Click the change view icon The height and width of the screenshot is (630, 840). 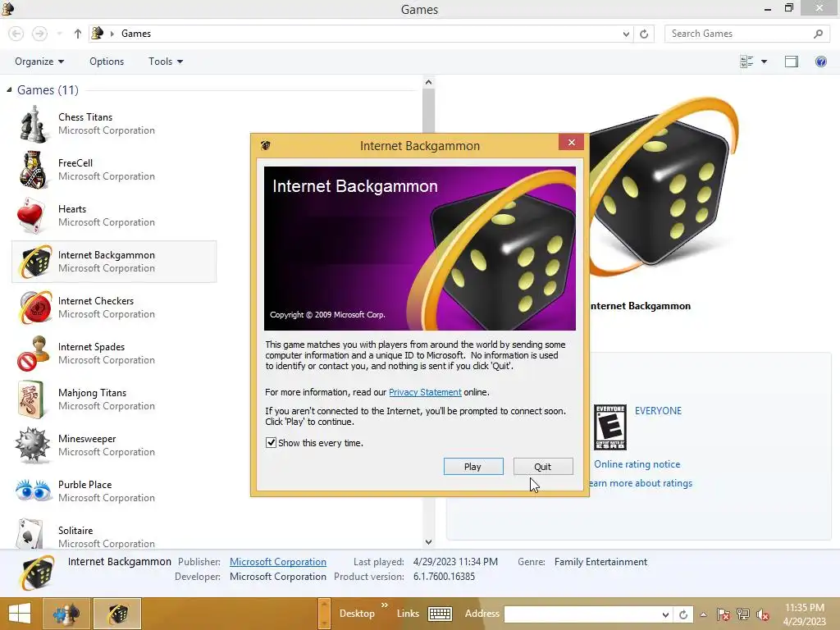point(746,62)
